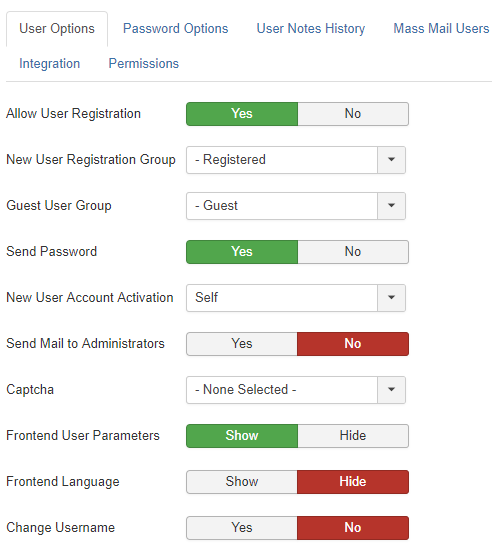Expand New User Account Activation dropdown arrow
Image resolution: width=492 pixels, height=554 pixels.
[x=391, y=298]
